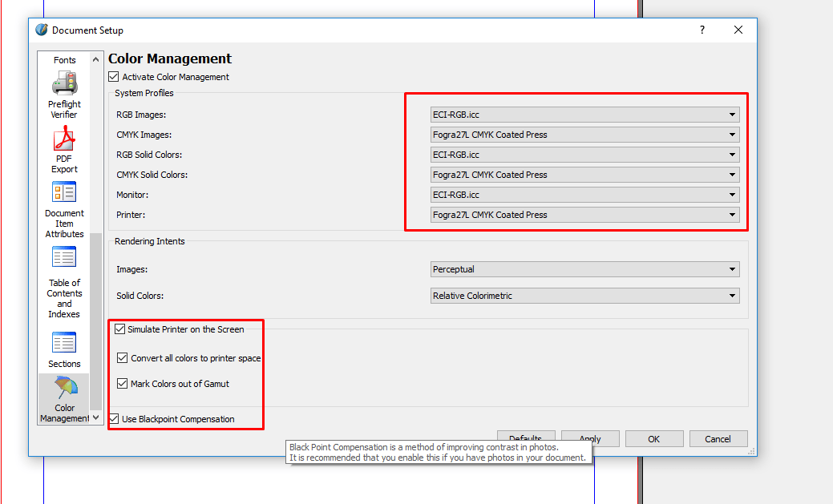Viewport: 833px width, 504px height.
Task: Uncheck Simulate Printer on the Screen
Action: [120, 329]
